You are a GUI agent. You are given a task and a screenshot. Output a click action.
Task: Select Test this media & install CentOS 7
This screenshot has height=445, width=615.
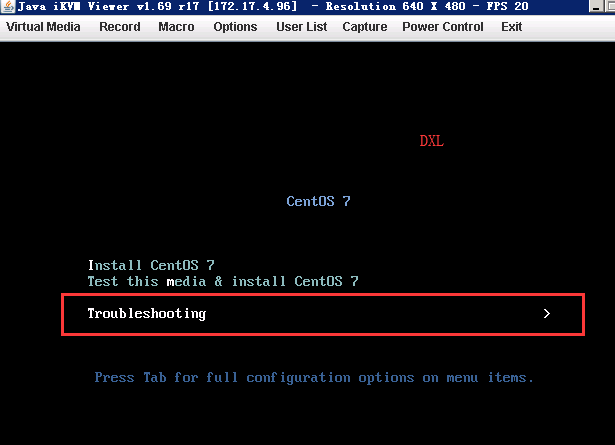(x=223, y=281)
